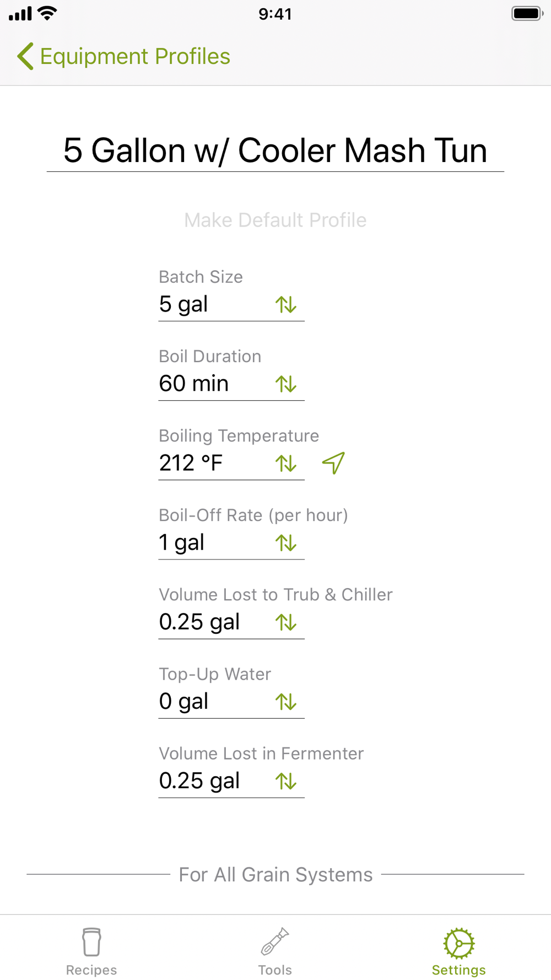Image resolution: width=551 pixels, height=980 pixels.
Task: Edit the Batch Size value 5 gal
Action: pyautogui.click(x=215, y=304)
